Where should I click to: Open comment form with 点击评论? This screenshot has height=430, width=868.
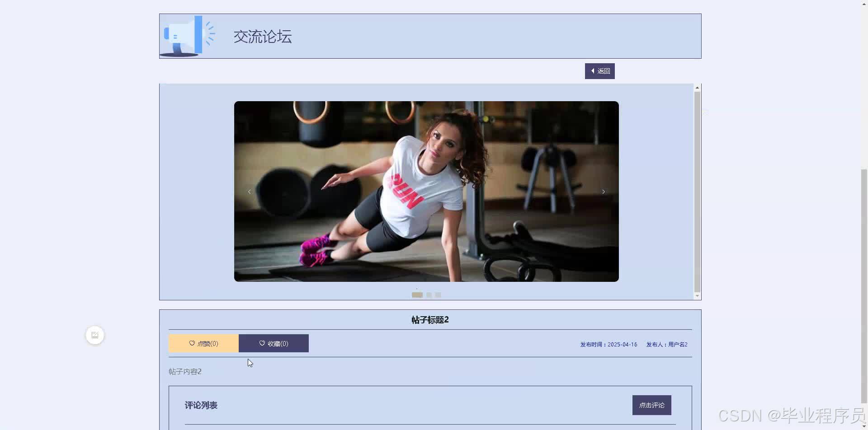pos(651,405)
